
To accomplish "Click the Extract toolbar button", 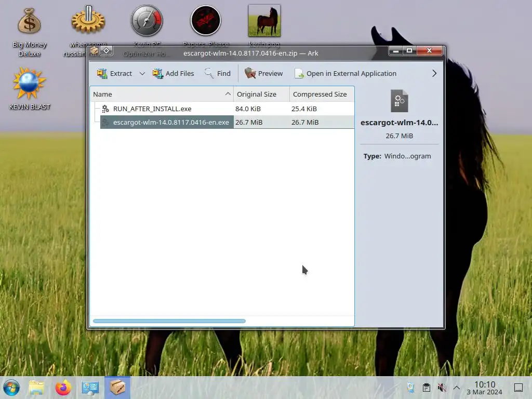I will [114, 73].
